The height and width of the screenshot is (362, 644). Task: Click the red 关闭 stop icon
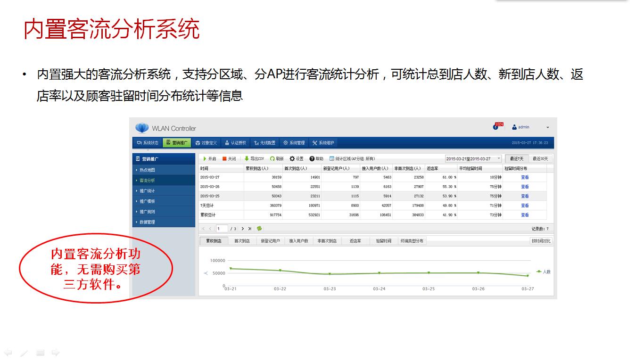coord(225,159)
